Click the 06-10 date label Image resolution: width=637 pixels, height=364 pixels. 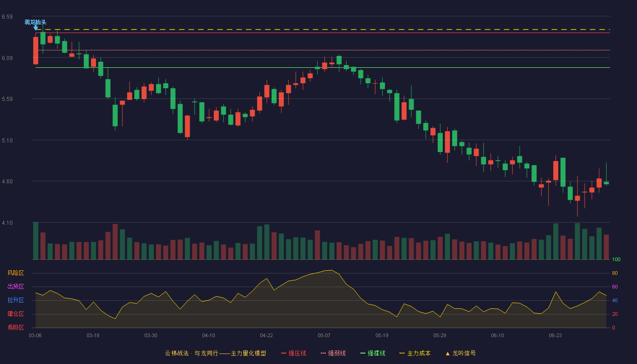click(497, 335)
